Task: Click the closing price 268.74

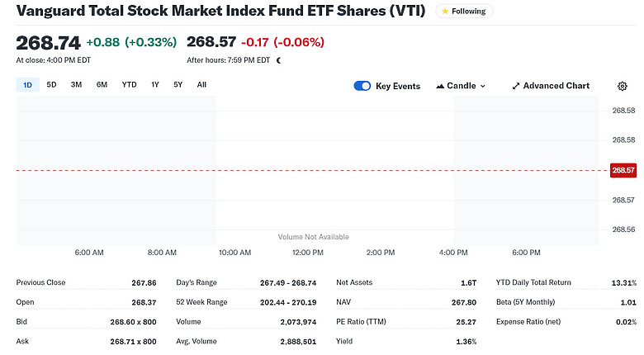Action: click(x=48, y=43)
